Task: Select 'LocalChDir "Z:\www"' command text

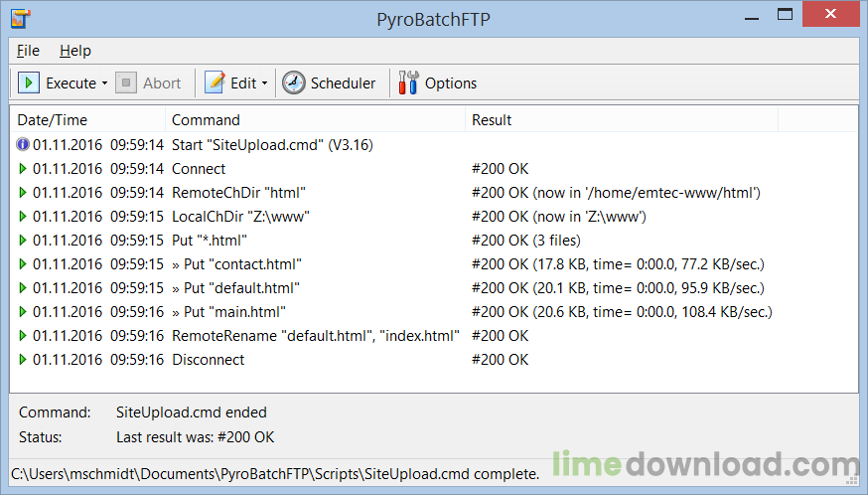Action: coord(240,216)
